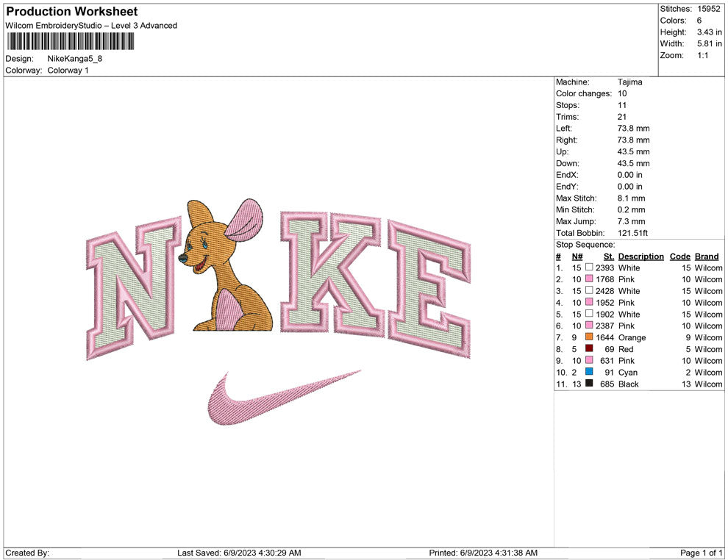Select the pink swatch with 1768 stitches
Viewport: 728px width, 560px height.
coord(589,279)
